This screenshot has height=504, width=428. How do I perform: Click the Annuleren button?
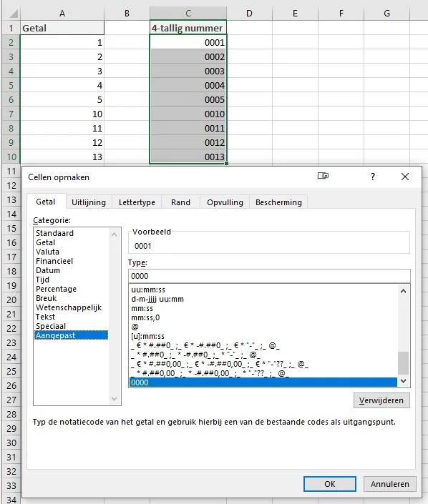pyautogui.click(x=389, y=484)
